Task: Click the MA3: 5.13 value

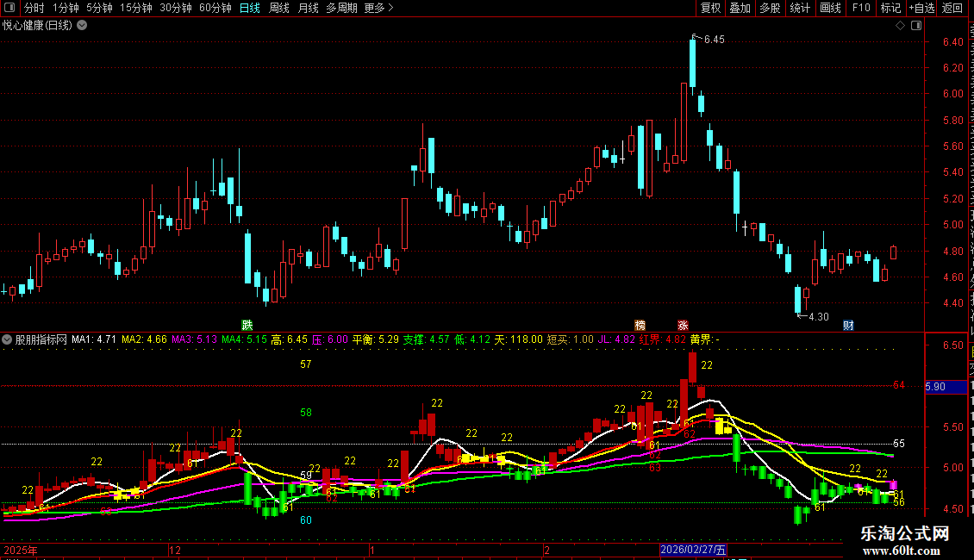Action: (195, 339)
